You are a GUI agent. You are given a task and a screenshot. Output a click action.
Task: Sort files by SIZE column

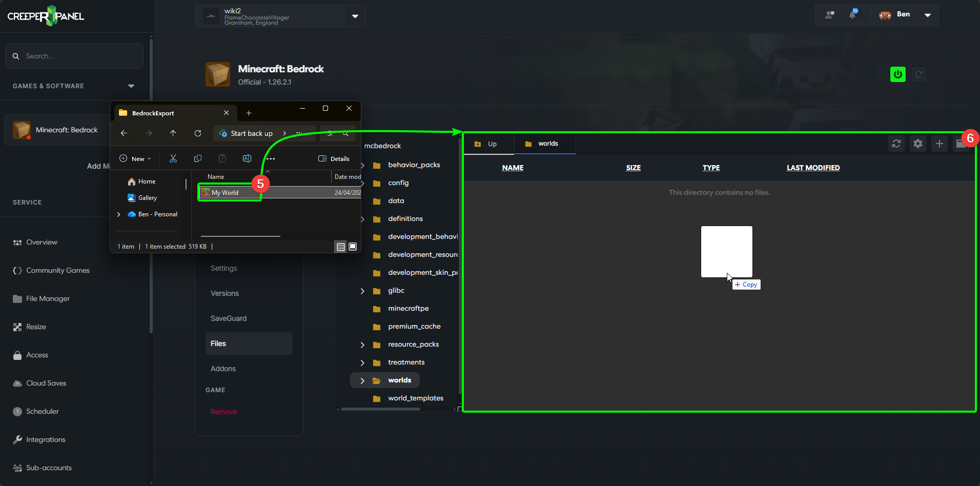634,168
